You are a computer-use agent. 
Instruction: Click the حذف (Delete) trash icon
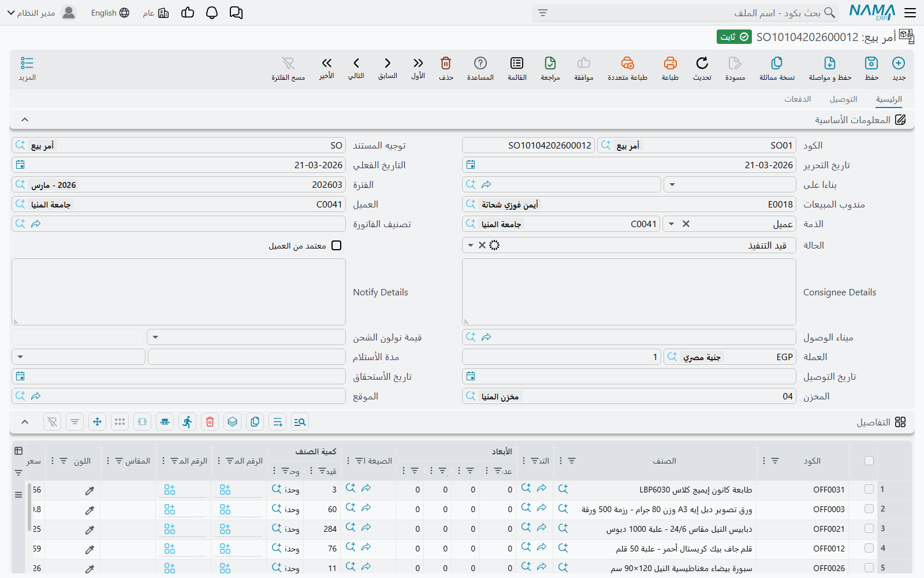[446, 63]
